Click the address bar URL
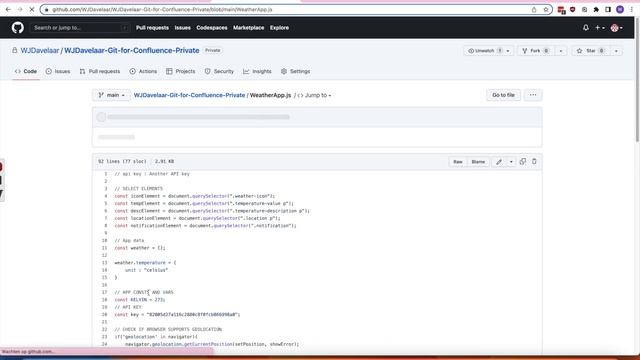The height and width of the screenshot is (360, 640). pyautogui.click(x=162, y=9)
